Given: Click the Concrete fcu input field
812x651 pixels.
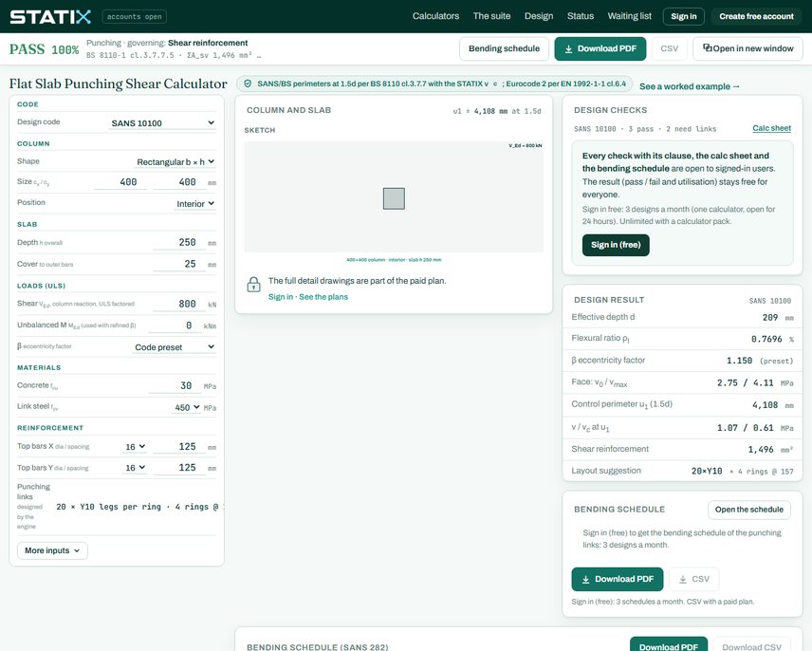Looking at the screenshot, I should 174,386.
